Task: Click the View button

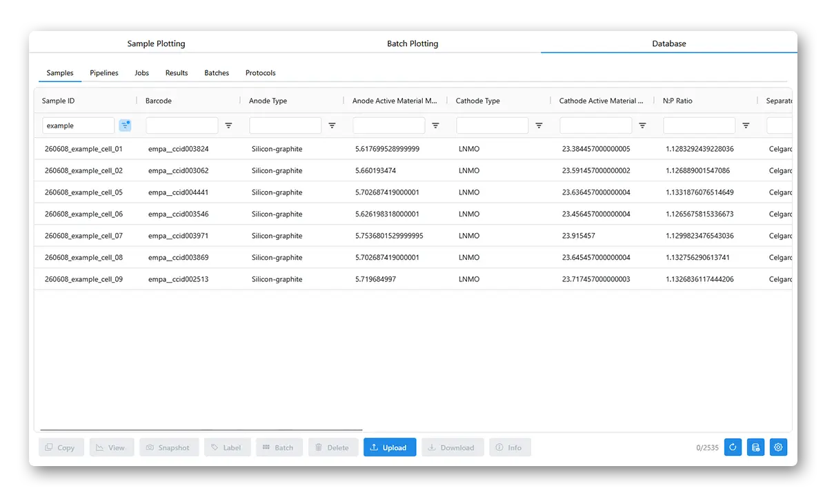Action: 112,447
